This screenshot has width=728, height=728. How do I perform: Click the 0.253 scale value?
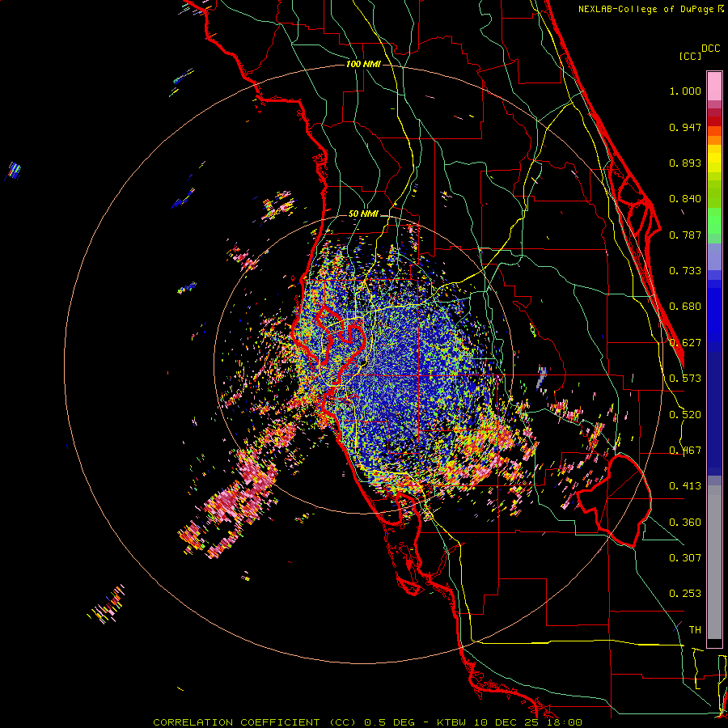[x=685, y=594]
